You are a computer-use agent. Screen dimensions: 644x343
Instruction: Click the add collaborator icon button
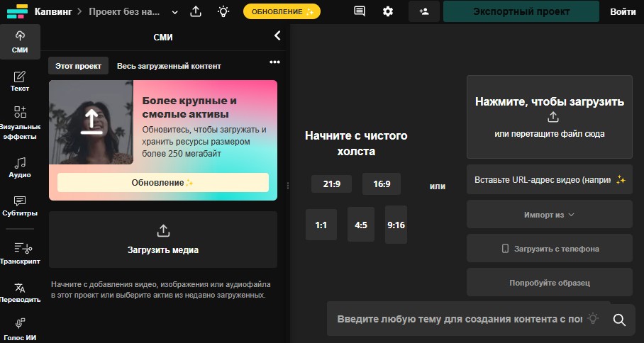coord(424,11)
